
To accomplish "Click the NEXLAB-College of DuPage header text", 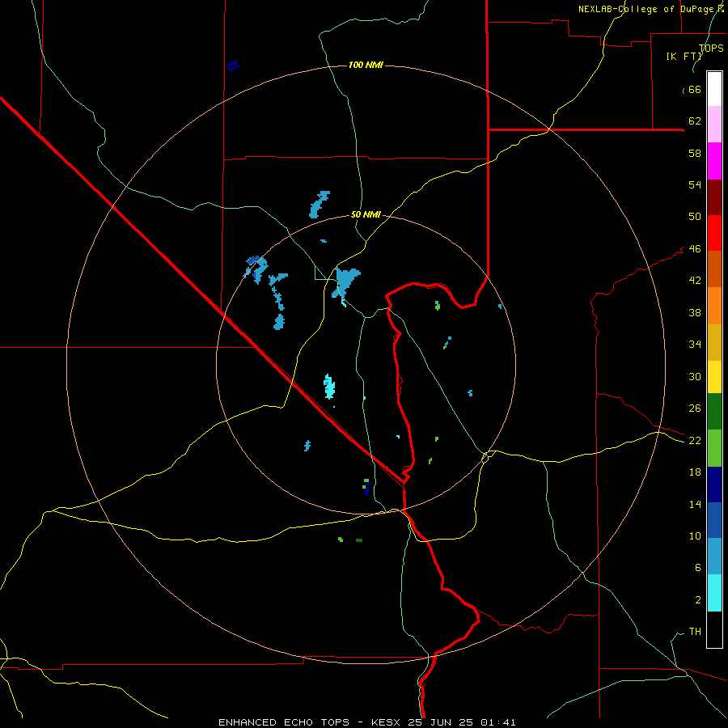I will 650,9.
